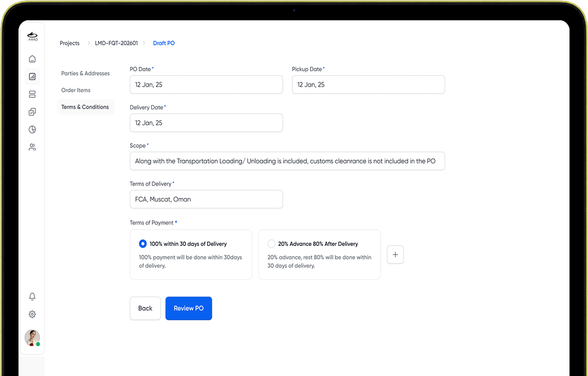Select the bar chart projects sidebar icon
The width and height of the screenshot is (588, 376).
(x=32, y=76)
